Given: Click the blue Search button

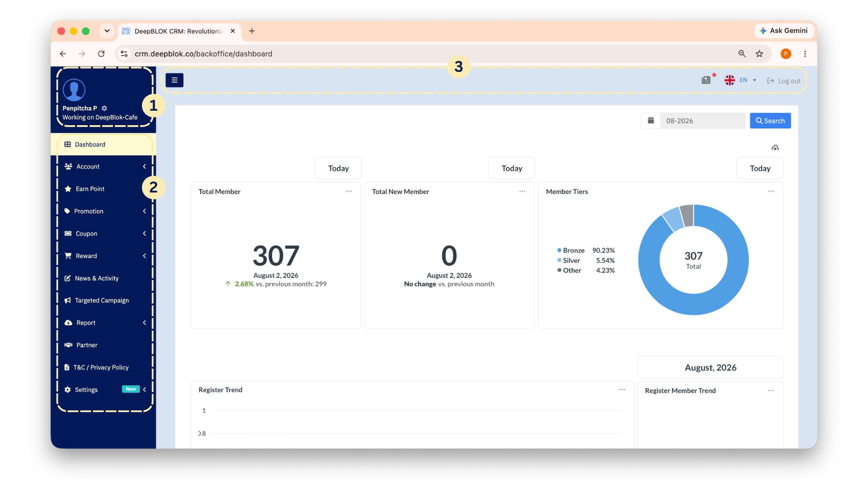Looking at the screenshot, I should (770, 121).
